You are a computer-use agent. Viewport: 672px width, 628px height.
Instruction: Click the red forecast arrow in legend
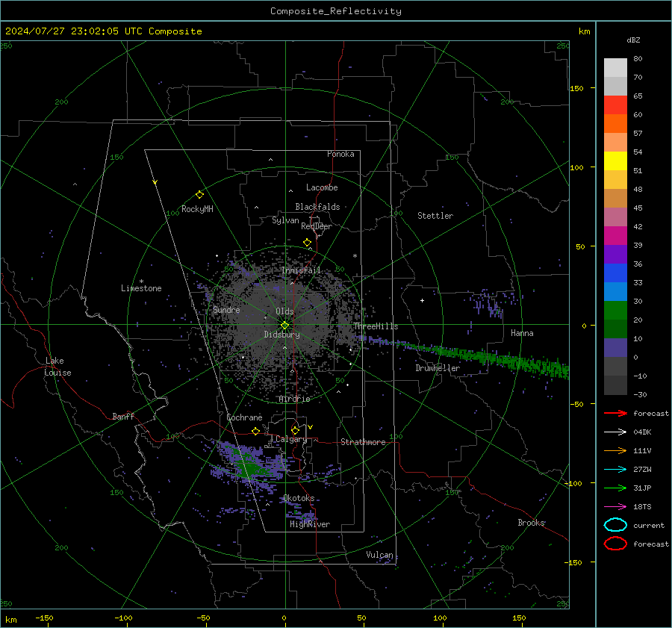pos(615,413)
